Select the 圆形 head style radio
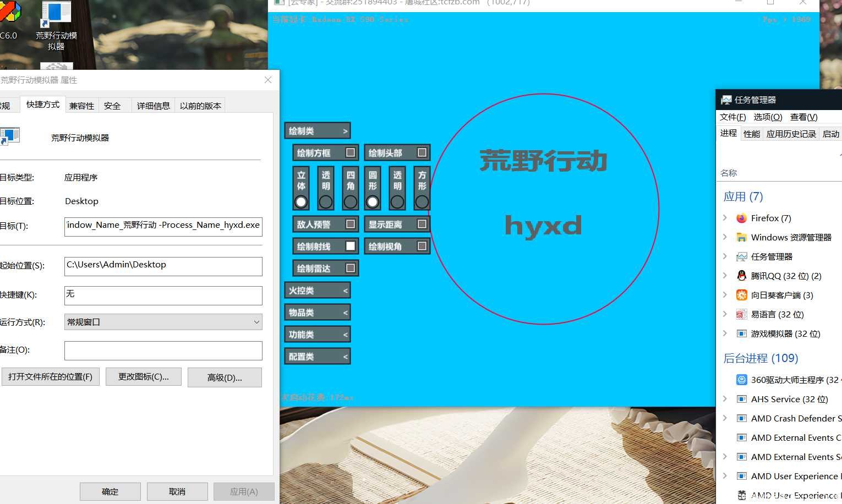The height and width of the screenshot is (504, 842). [373, 202]
